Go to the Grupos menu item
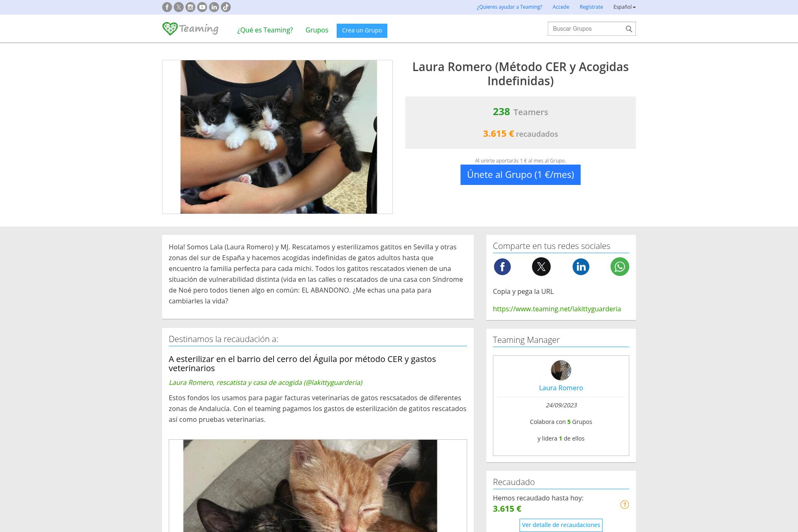798x532 pixels. 317,30
